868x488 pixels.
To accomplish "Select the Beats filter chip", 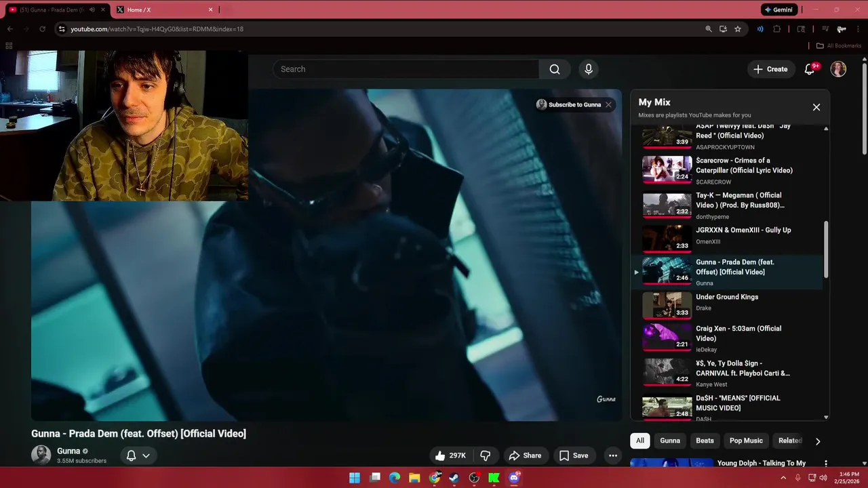I will point(705,441).
